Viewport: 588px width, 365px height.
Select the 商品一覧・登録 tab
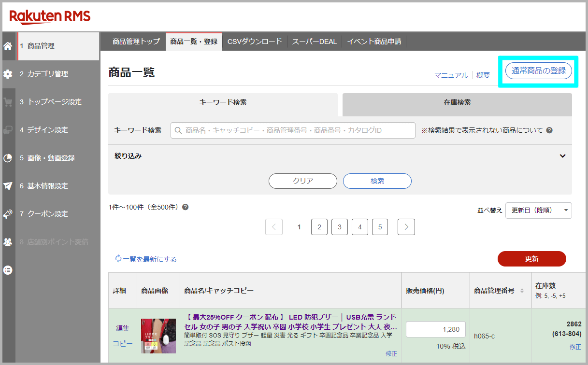(194, 42)
